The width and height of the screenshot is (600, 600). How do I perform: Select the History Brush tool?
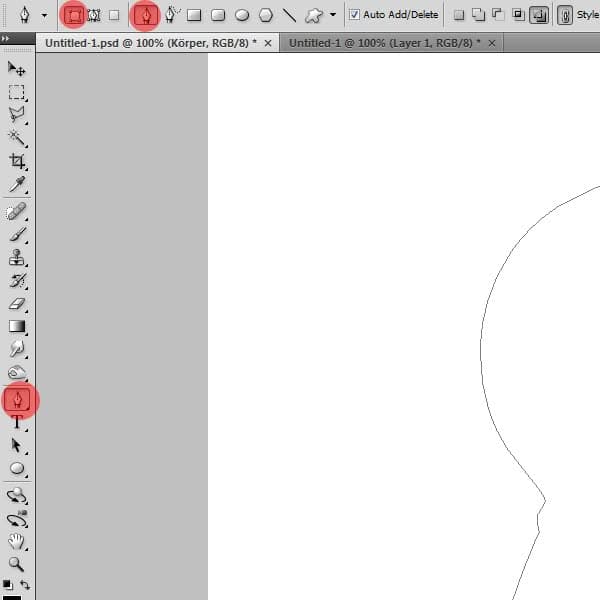[16, 281]
